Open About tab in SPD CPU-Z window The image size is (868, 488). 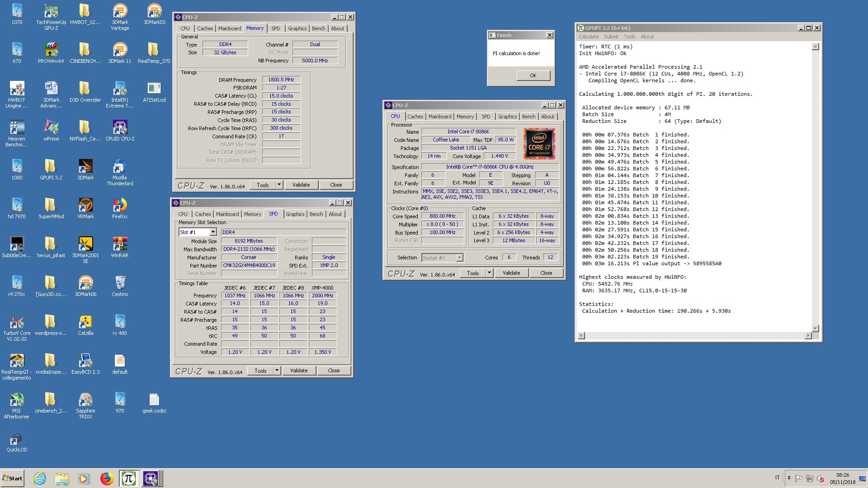335,214
